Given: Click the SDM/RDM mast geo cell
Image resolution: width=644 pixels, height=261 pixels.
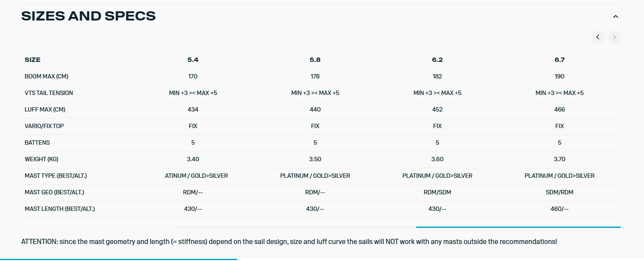Looking at the screenshot, I should 559,192.
